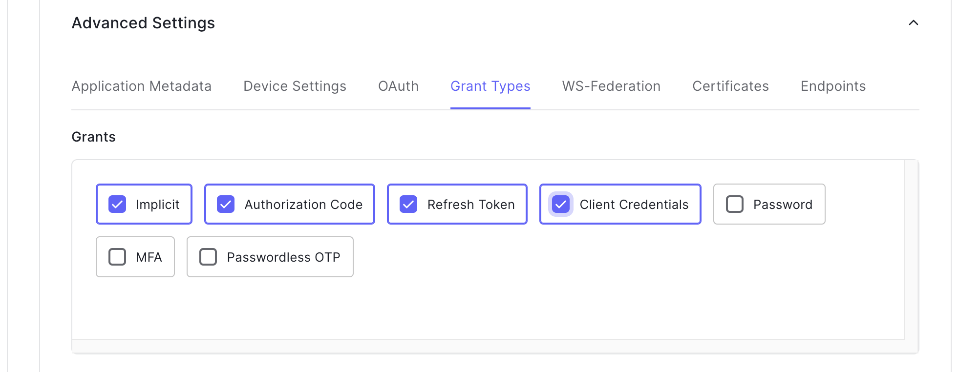The height and width of the screenshot is (372, 980).
Task: Open the OAuth tab
Action: pos(398,86)
